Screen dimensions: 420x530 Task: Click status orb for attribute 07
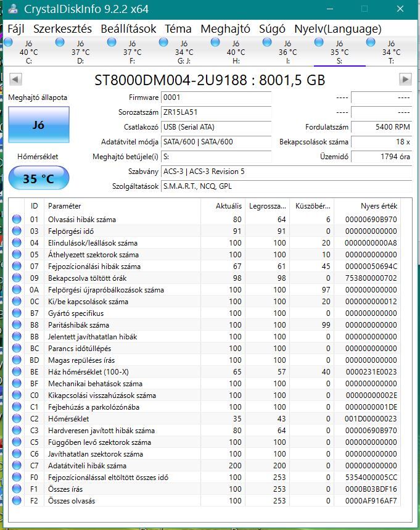tap(17, 266)
